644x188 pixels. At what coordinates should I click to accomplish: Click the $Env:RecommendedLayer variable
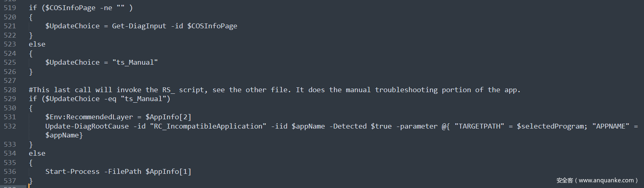[x=89, y=117]
